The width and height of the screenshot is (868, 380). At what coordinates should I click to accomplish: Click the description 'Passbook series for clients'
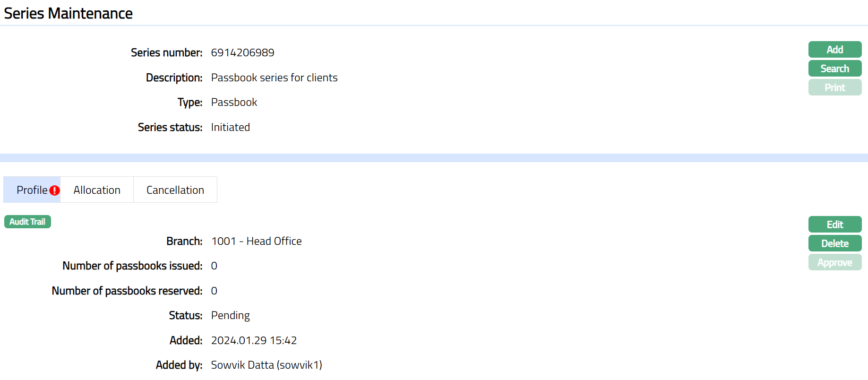click(274, 78)
